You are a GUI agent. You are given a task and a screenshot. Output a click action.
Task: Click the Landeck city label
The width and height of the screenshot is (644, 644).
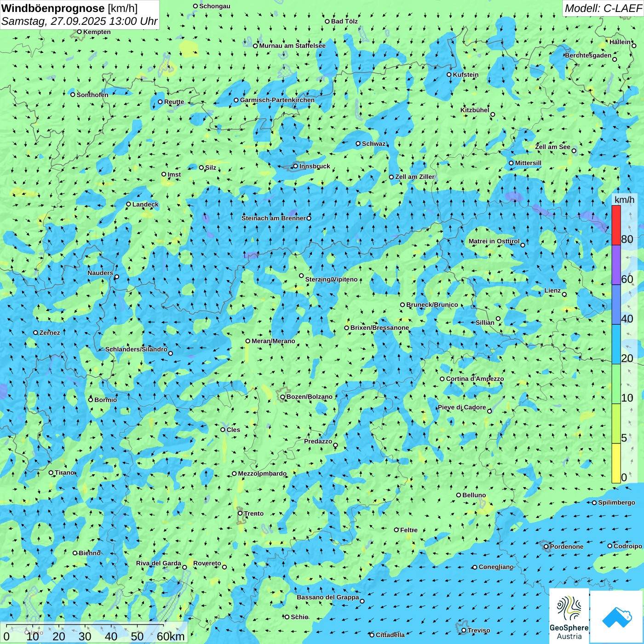click(145, 204)
